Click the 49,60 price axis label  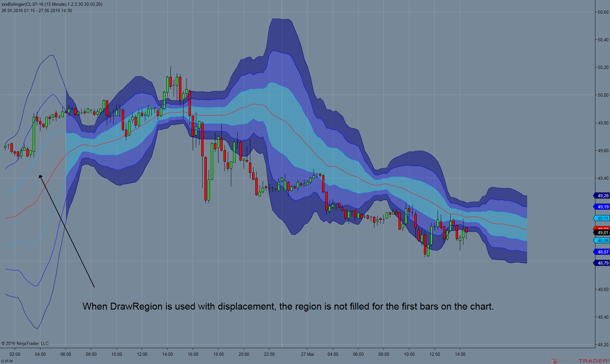point(603,151)
